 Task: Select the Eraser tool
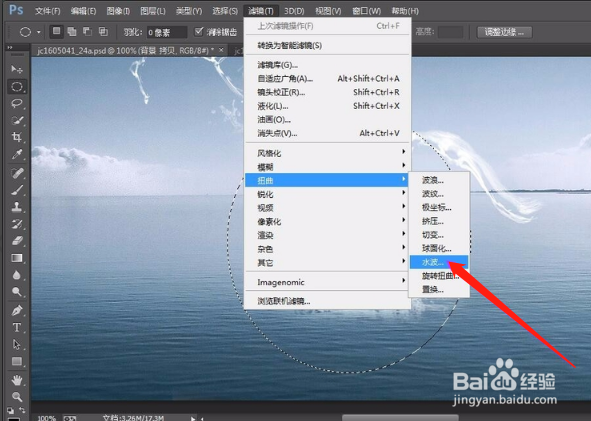click(17, 240)
